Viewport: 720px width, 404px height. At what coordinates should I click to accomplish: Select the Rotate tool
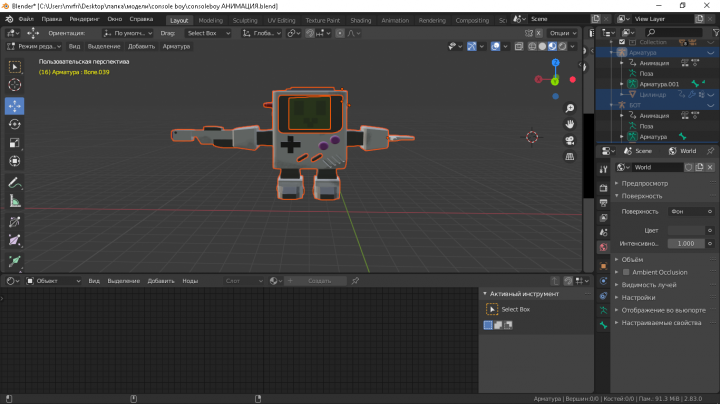click(15, 124)
